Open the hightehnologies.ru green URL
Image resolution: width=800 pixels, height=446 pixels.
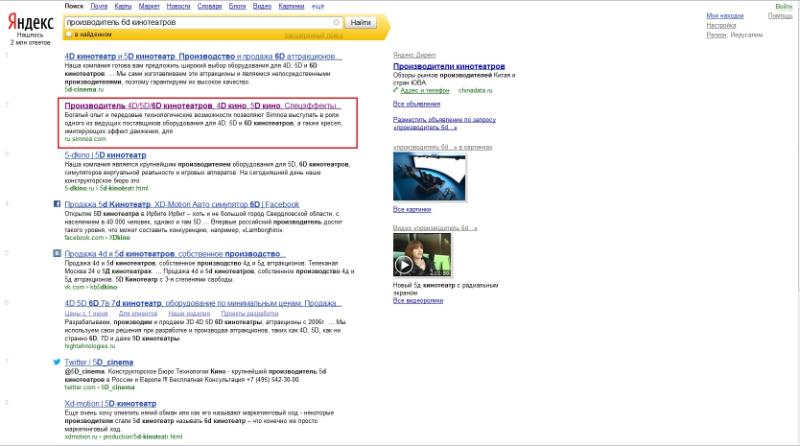[90, 346]
